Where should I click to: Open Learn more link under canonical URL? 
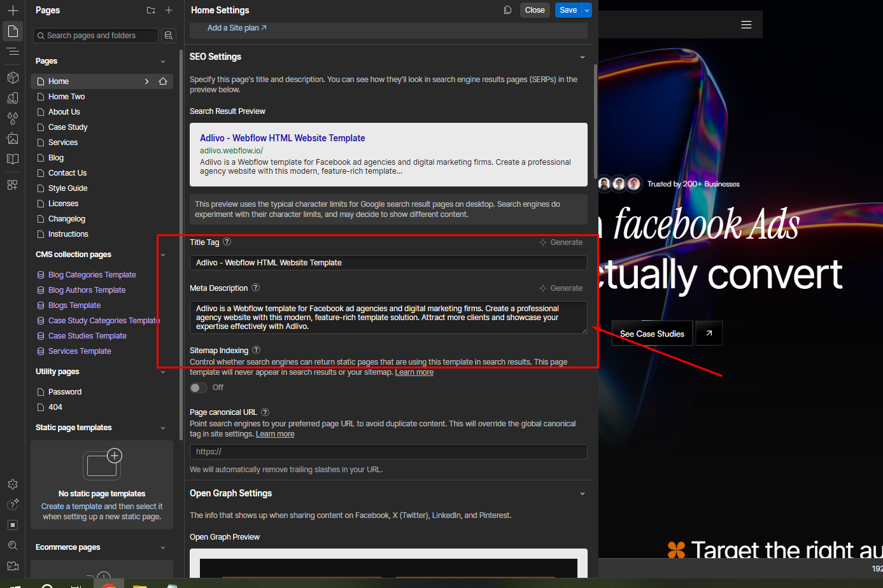(x=275, y=434)
